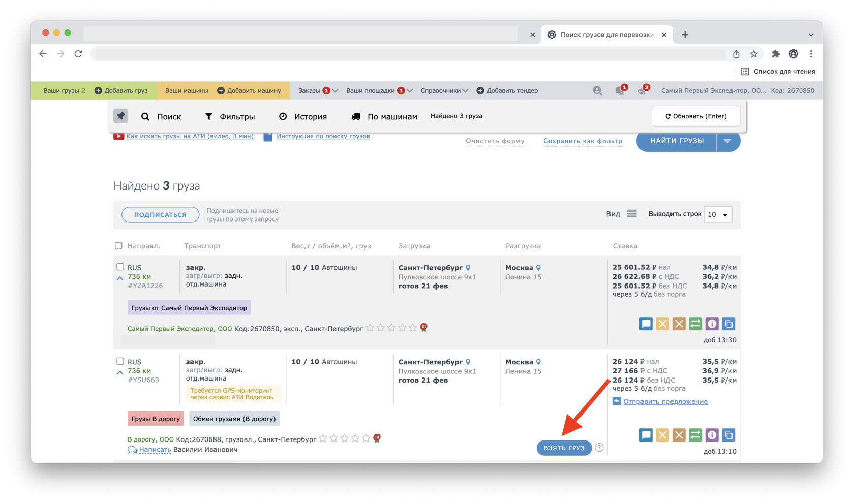The height and width of the screenshot is (504, 854).
Task: Click map pin next to Москва in second row
Action: (x=538, y=362)
